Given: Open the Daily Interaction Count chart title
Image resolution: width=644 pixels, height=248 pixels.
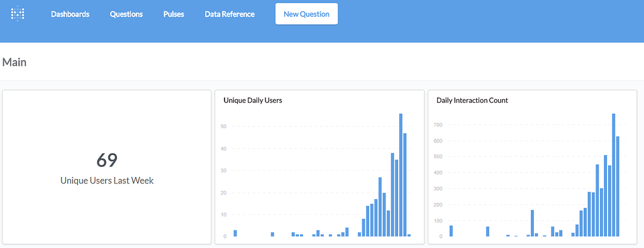Looking at the screenshot, I should pos(472,100).
